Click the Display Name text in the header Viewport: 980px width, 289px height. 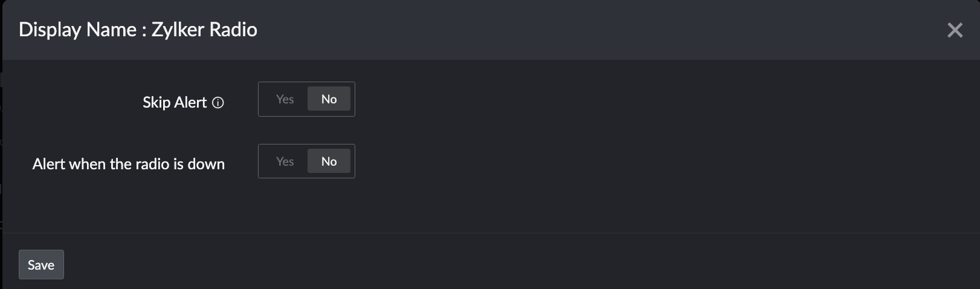77,30
